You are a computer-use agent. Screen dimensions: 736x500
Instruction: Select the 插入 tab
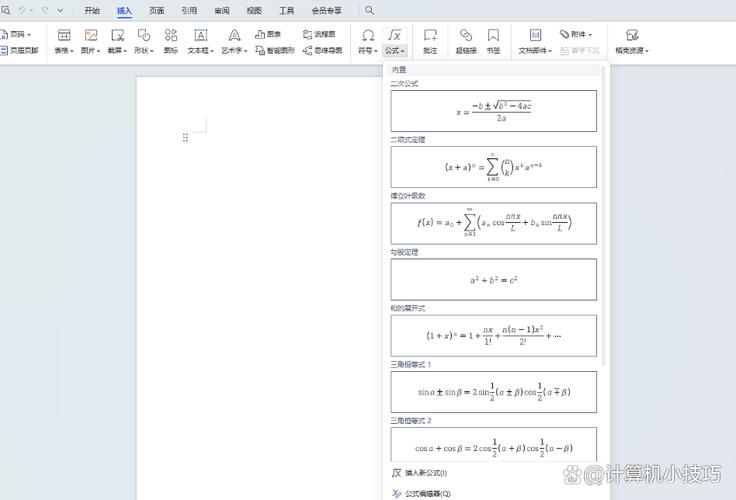point(124,10)
